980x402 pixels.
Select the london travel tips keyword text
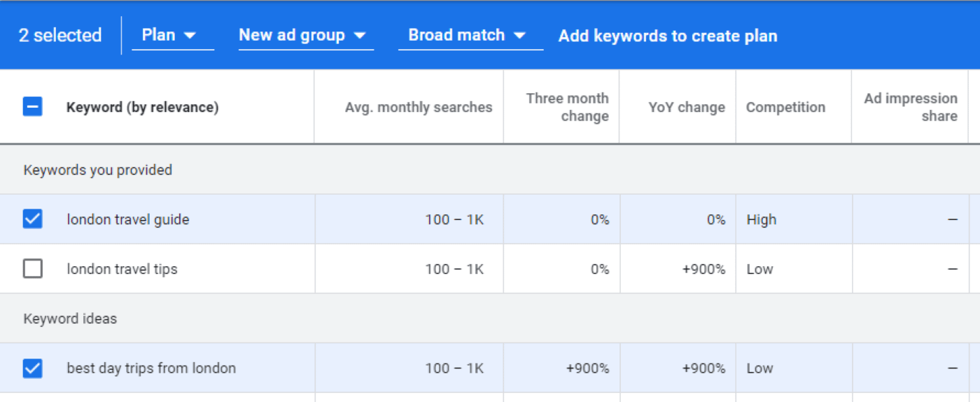pos(122,269)
